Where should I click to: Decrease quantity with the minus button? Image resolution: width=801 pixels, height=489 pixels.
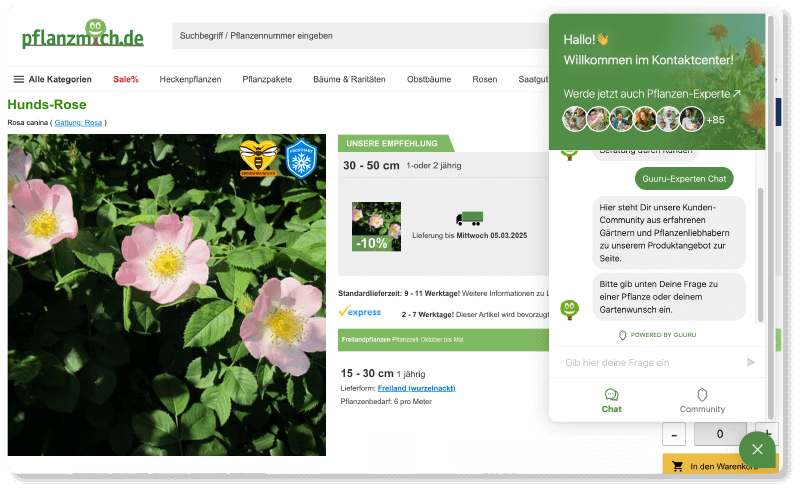674,435
